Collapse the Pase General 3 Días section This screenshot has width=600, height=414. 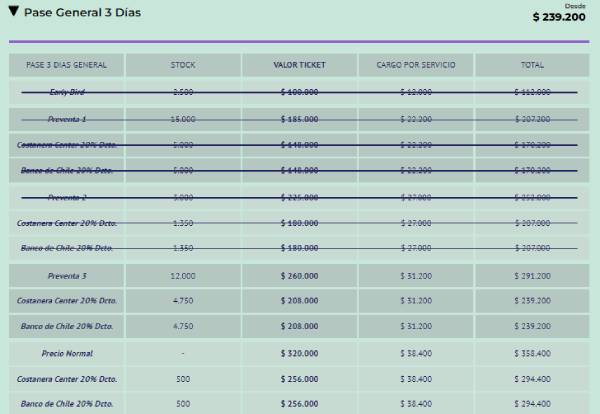pos(12,12)
